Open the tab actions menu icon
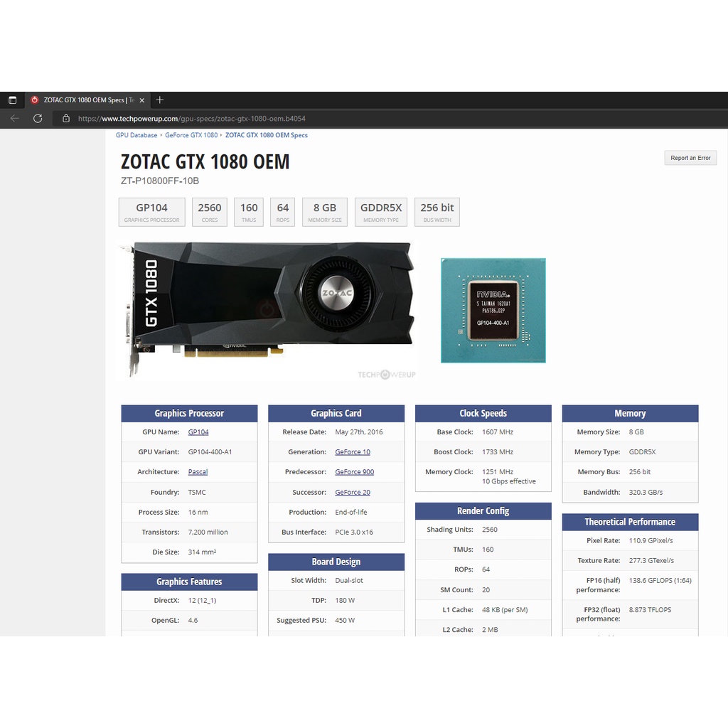 12,100
